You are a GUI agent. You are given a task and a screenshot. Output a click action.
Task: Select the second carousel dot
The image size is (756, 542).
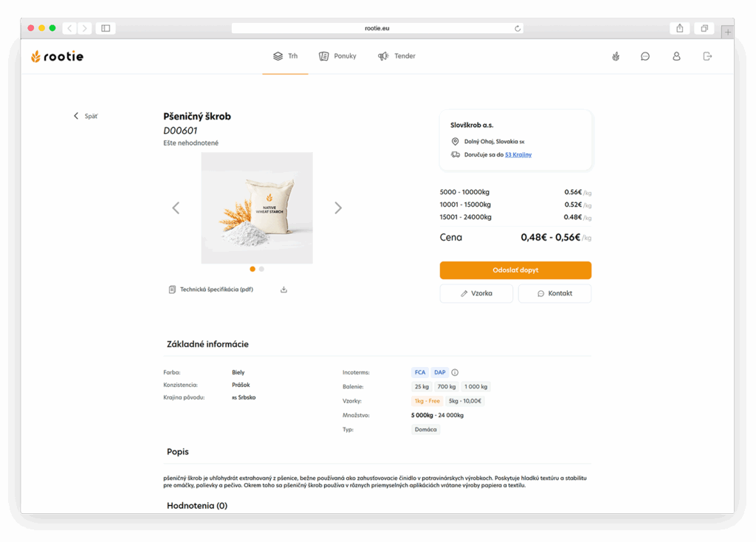tap(261, 270)
